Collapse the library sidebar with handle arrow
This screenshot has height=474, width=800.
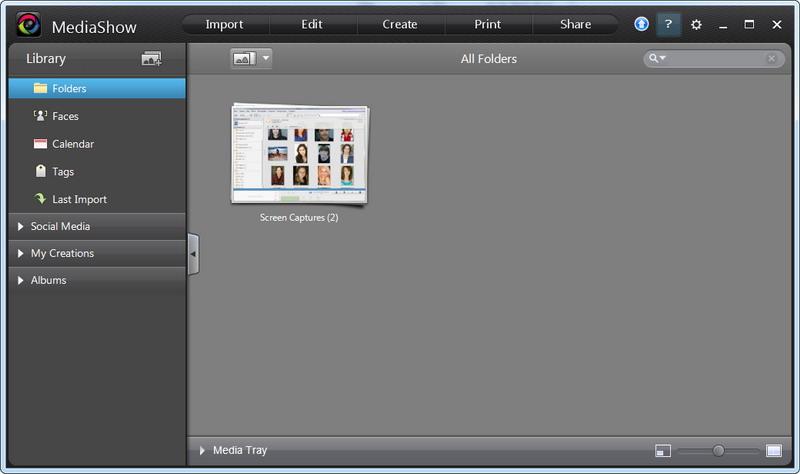(x=193, y=254)
